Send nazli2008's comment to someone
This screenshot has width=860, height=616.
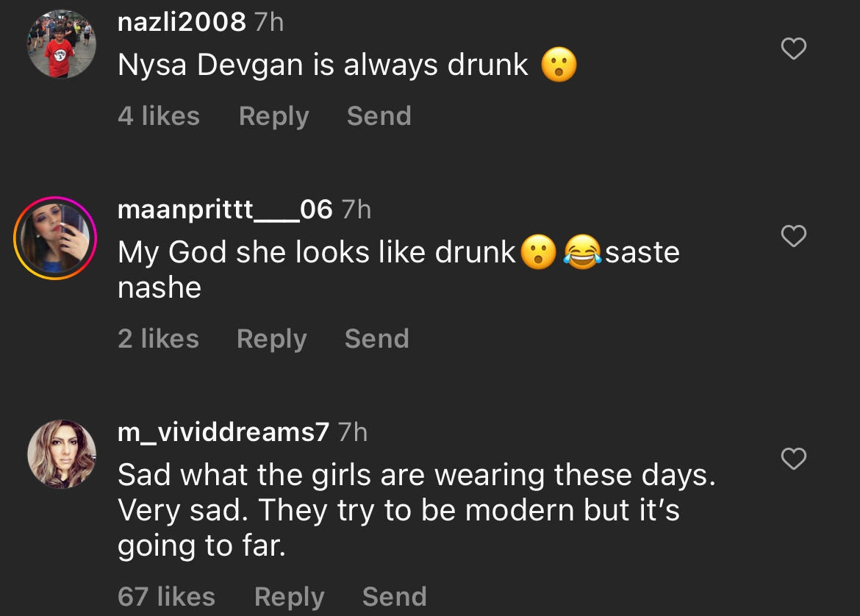(379, 116)
